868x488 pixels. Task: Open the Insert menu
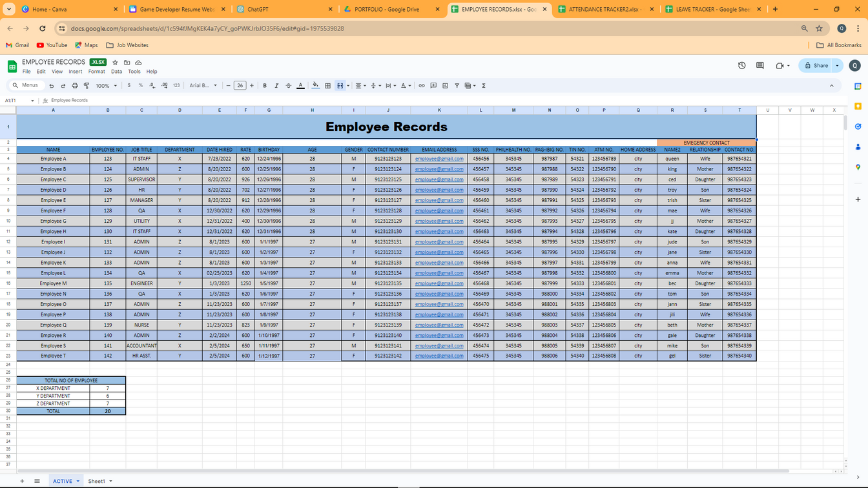(75, 72)
